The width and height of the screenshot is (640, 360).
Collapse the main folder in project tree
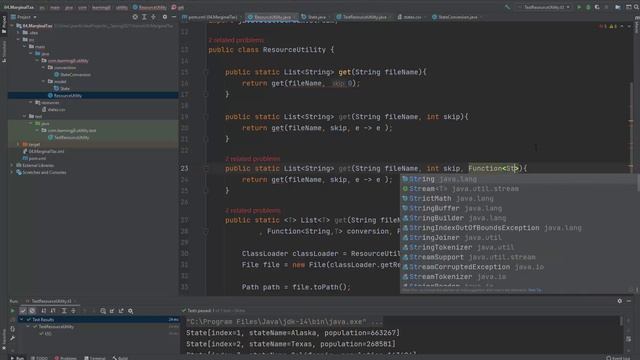pyautogui.click(x=24, y=47)
